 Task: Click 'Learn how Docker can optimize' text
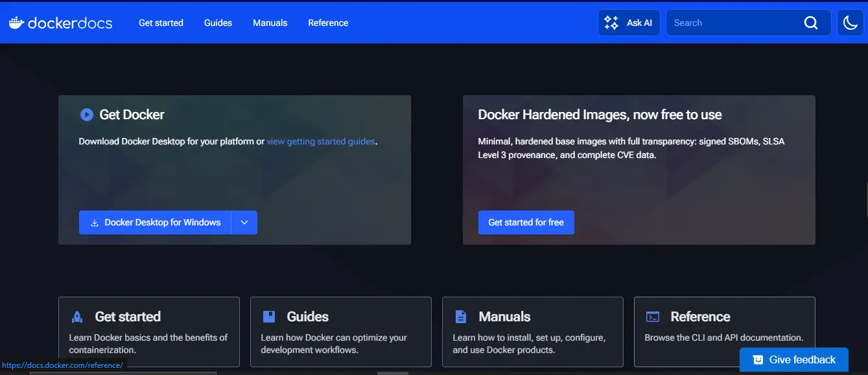click(x=334, y=344)
